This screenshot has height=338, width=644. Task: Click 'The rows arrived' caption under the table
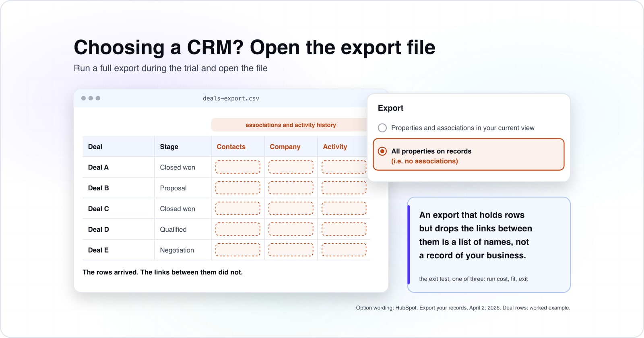pyautogui.click(x=163, y=272)
